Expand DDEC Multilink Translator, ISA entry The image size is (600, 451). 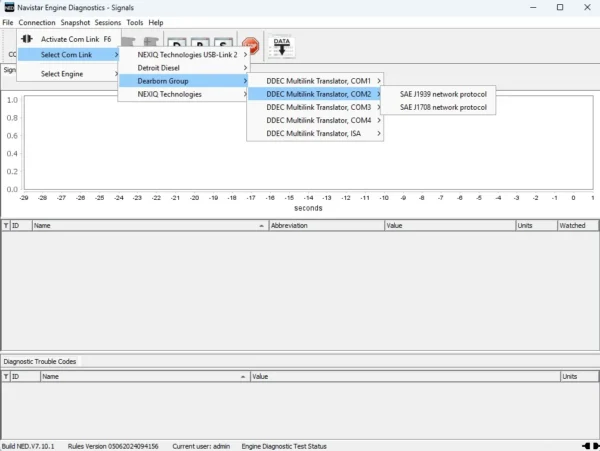coord(315,134)
